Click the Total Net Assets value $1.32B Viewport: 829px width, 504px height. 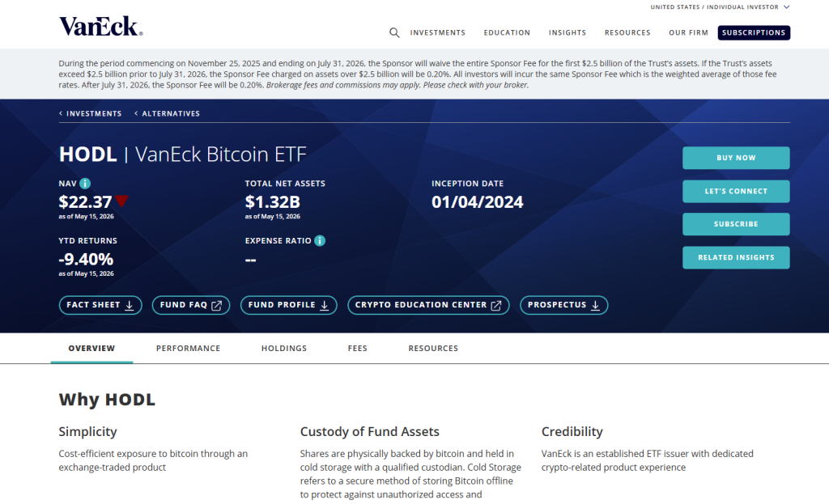click(272, 201)
